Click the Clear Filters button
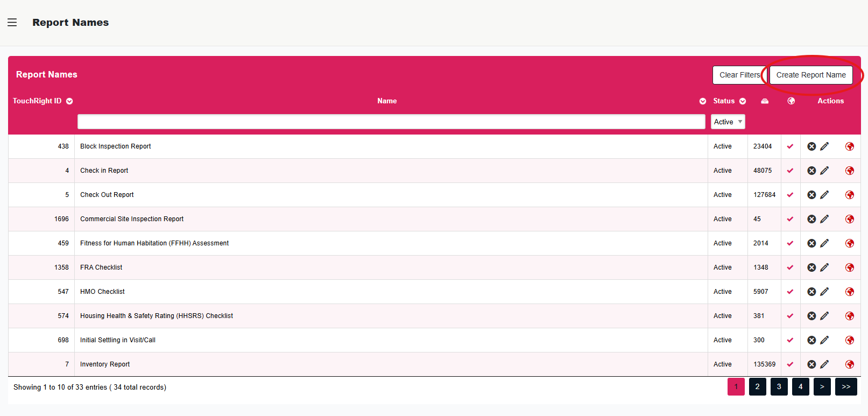 [x=740, y=75]
